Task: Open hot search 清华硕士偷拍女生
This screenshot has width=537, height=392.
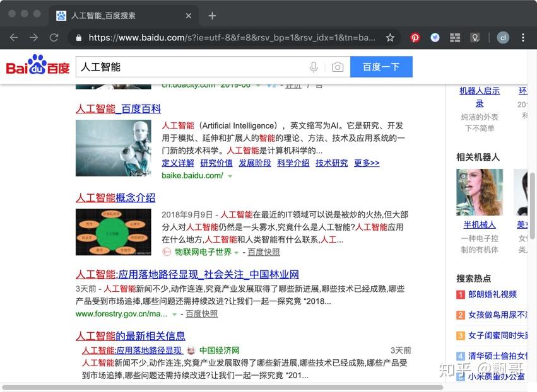Action: point(498,356)
